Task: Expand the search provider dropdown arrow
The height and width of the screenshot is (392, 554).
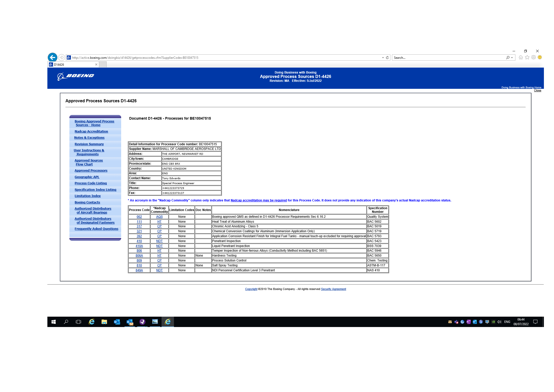Action: coord(512,58)
